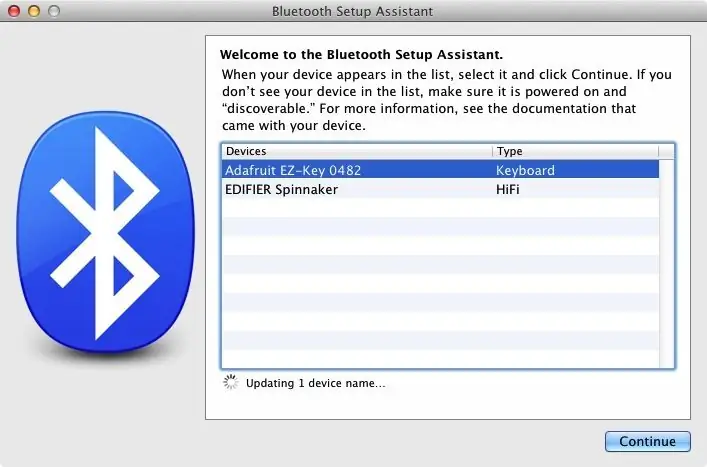Click the spinning progress indicator
The width and height of the screenshot is (707, 467).
pos(231,382)
